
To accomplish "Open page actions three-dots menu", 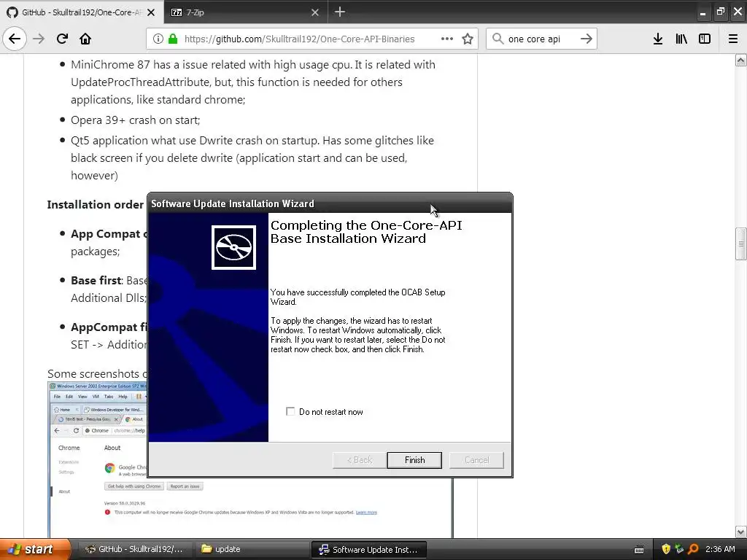I will (447, 39).
